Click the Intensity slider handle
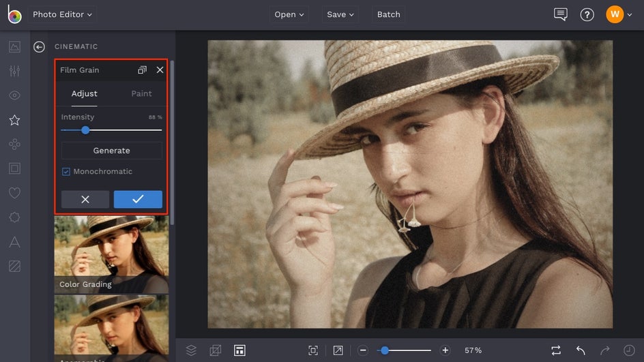 [x=85, y=130]
